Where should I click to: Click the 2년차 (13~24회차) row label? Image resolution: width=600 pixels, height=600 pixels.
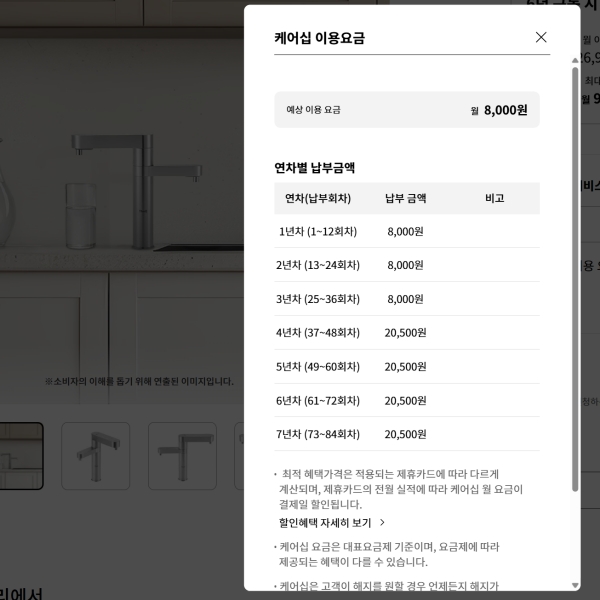coord(318,265)
